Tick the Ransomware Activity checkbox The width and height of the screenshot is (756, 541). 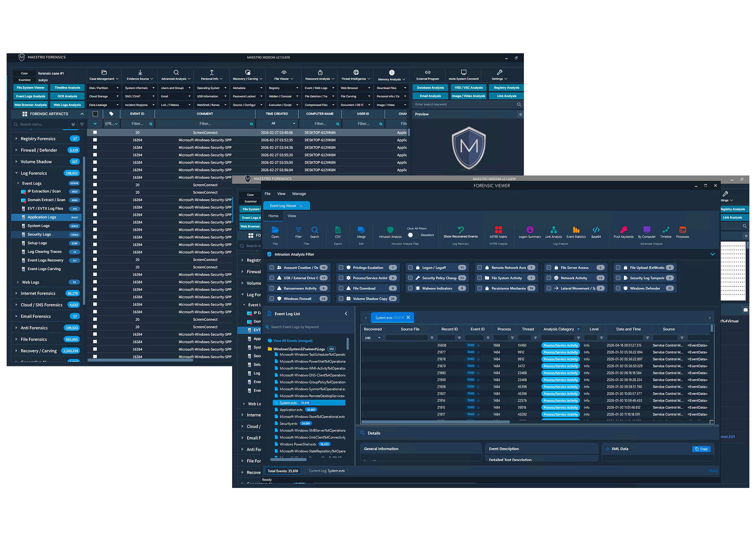coord(272,288)
